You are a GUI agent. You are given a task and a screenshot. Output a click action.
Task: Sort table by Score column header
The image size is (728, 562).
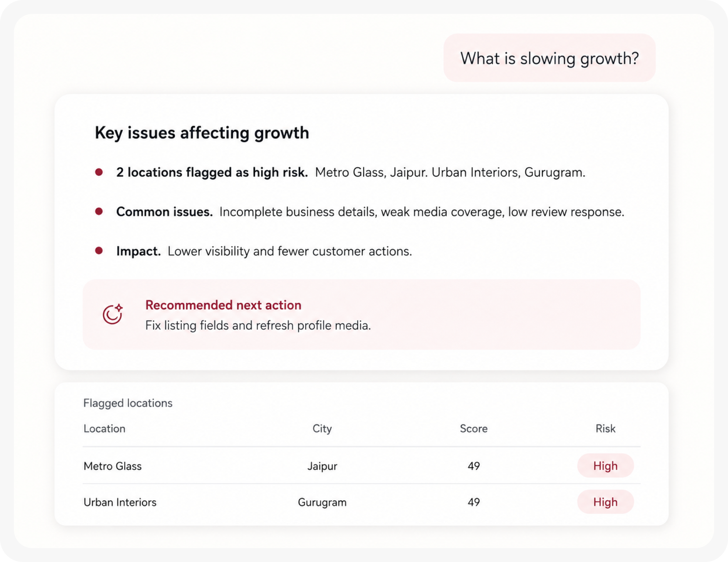click(473, 429)
